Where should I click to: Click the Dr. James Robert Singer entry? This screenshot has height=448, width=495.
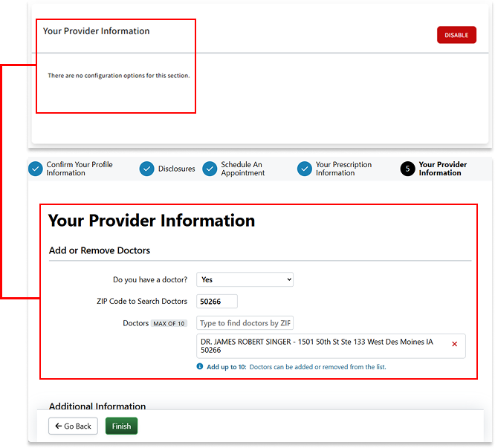point(331,346)
